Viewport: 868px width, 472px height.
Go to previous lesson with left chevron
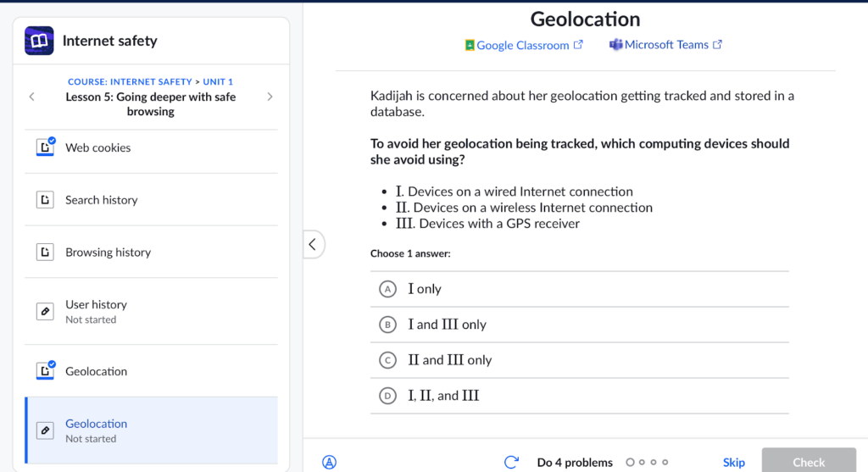31,97
